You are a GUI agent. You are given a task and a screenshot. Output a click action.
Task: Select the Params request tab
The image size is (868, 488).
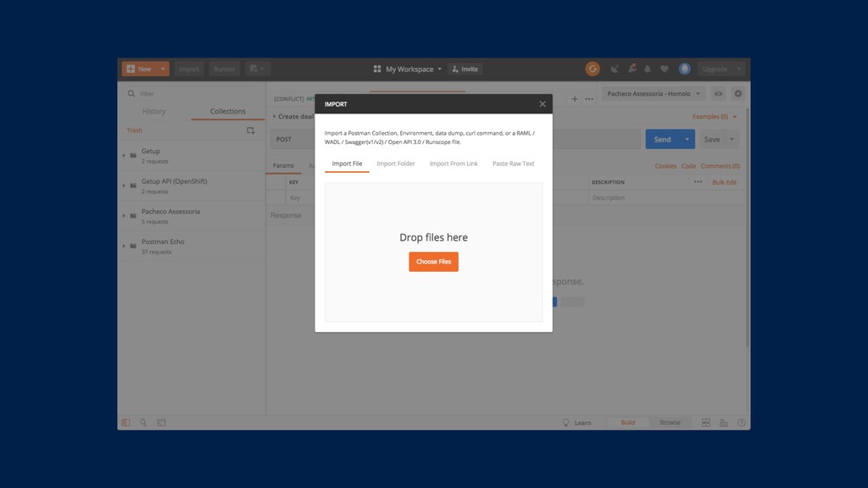[x=283, y=165]
